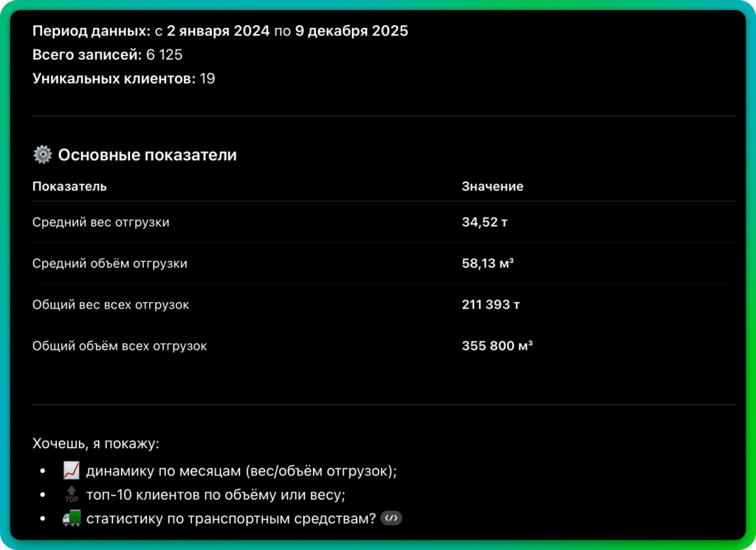
Task: Click the TOP arrow emoji before топ-10 клиентов
Action: click(72, 495)
